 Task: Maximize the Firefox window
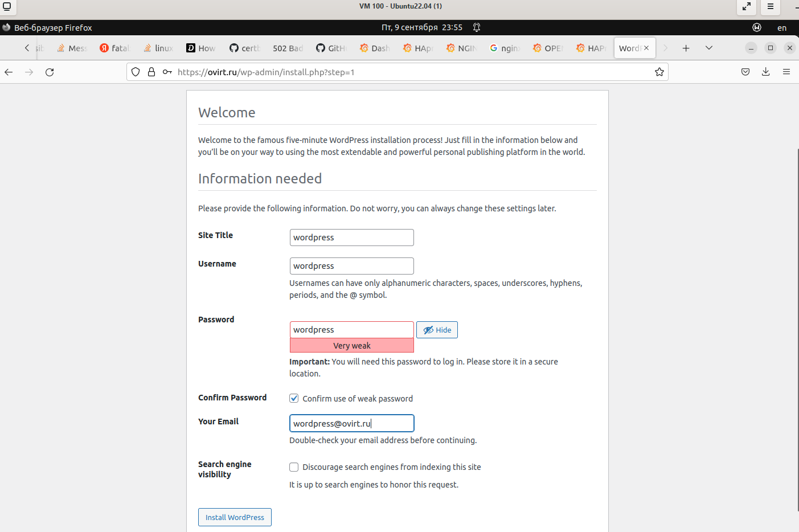click(771, 48)
